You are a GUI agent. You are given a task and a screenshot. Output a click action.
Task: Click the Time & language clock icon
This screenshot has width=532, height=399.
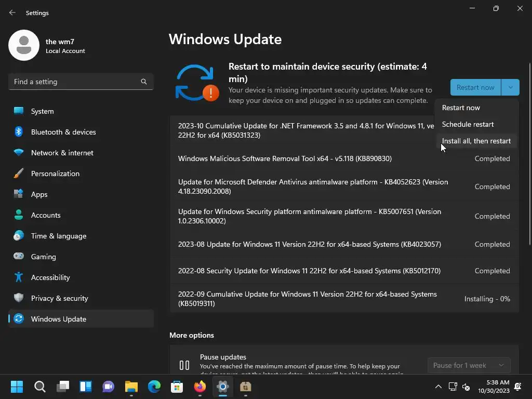19,235
